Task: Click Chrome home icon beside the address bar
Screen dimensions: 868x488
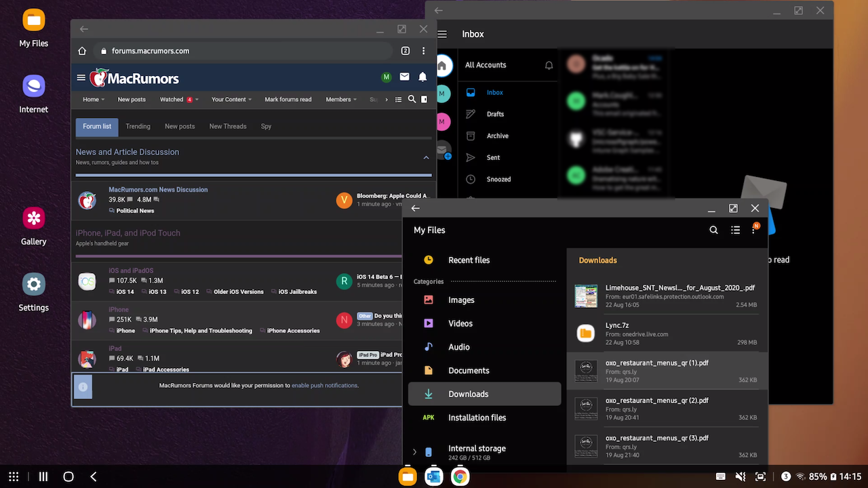Action: 82,51
